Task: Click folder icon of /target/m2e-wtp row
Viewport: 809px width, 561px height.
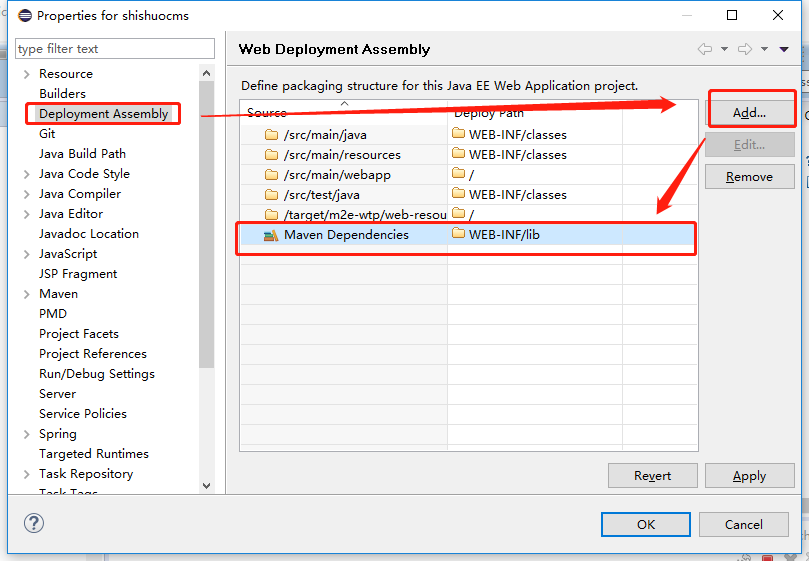Action: tap(271, 214)
